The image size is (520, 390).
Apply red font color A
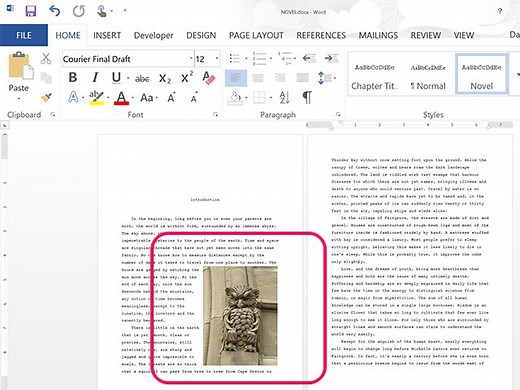(121, 98)
